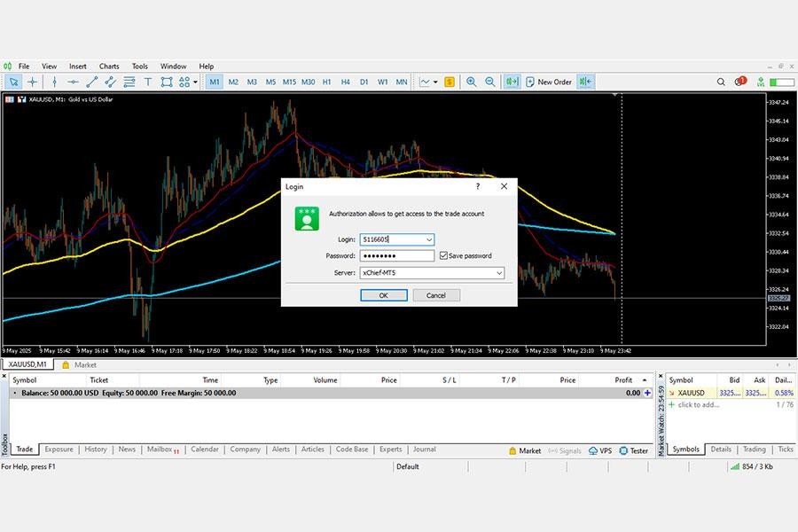The image size is (798, 532).
Task: Click the Login dialog help question mark
Action: pyautogui.click(x=478, y=186)
